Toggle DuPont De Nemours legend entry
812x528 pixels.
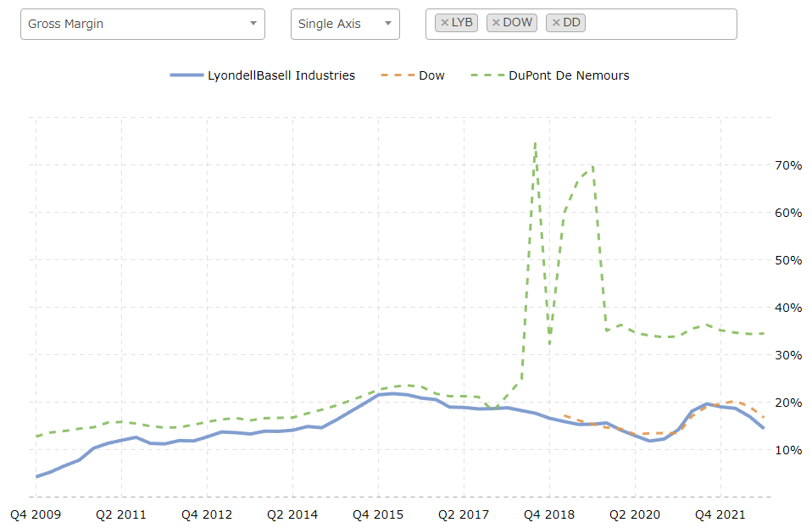point(550,75)
